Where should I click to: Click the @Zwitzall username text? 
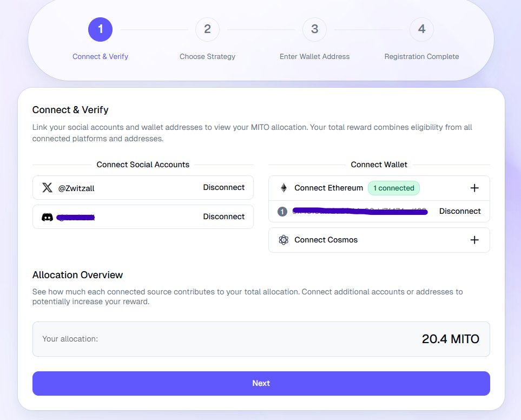76,188
